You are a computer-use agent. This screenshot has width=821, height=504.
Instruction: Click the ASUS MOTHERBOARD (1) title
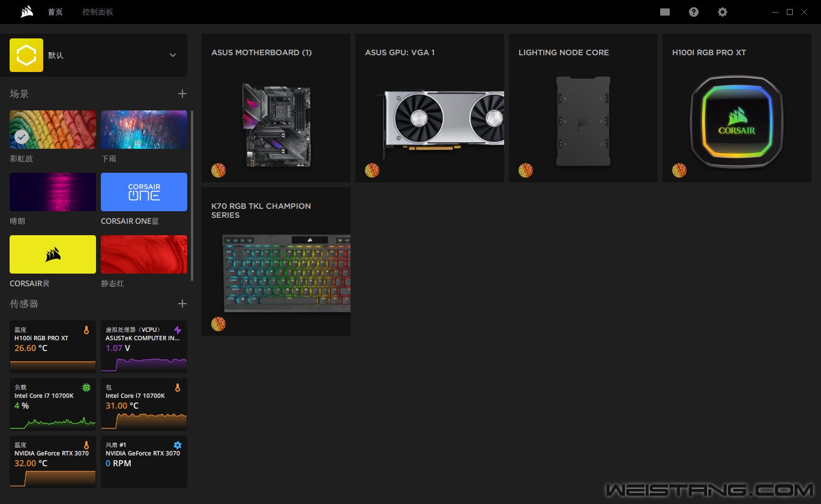pos(262,53)
